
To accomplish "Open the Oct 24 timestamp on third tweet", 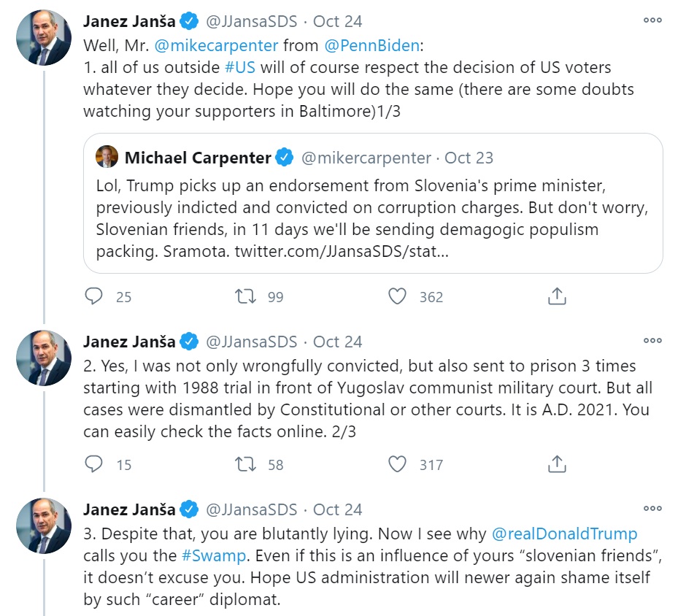I will click(338, 509).
